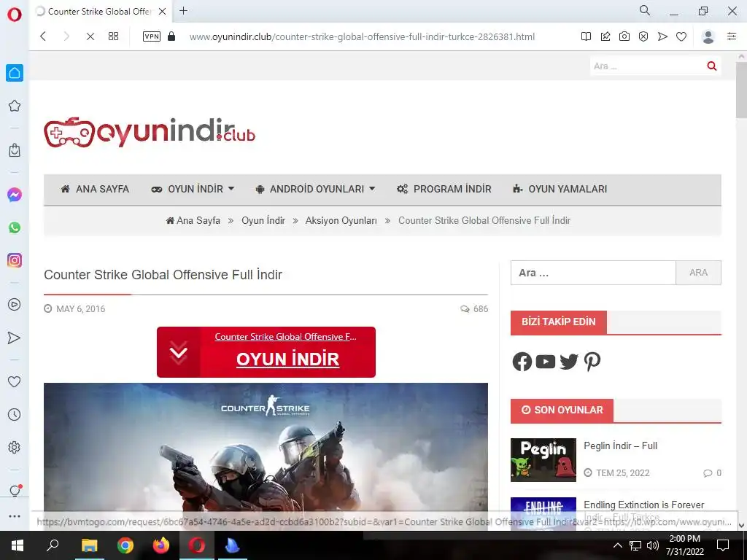Open a new tab with plus button
Screen dimensions: 747x560
(x=183, y=11)
